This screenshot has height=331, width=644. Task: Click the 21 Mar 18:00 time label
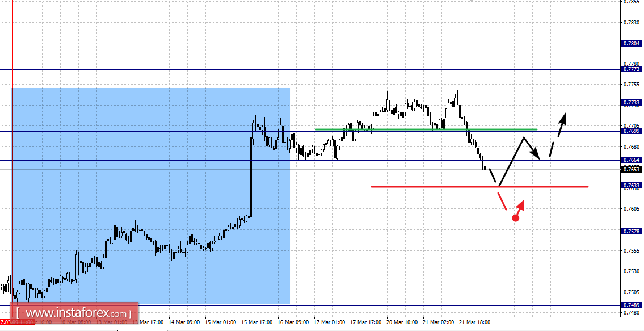click(x=475, y=322)
